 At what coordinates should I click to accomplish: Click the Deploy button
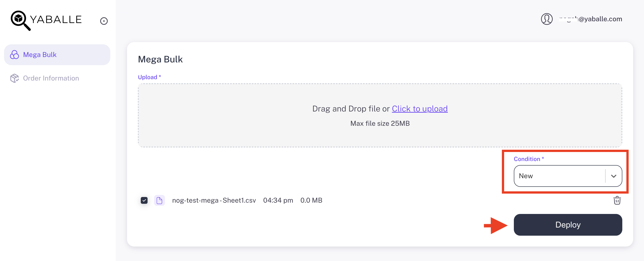pyautogui.click(x=568, y=225)
